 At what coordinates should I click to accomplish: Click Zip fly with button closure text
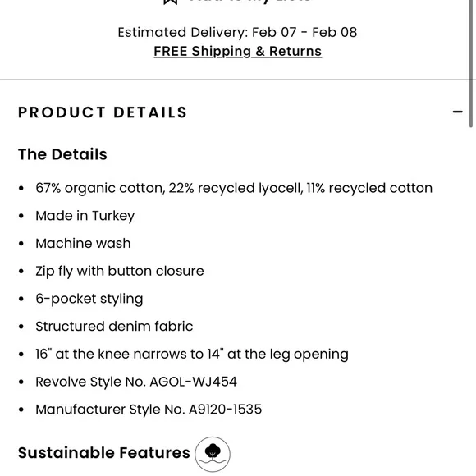tap(120, 271)
